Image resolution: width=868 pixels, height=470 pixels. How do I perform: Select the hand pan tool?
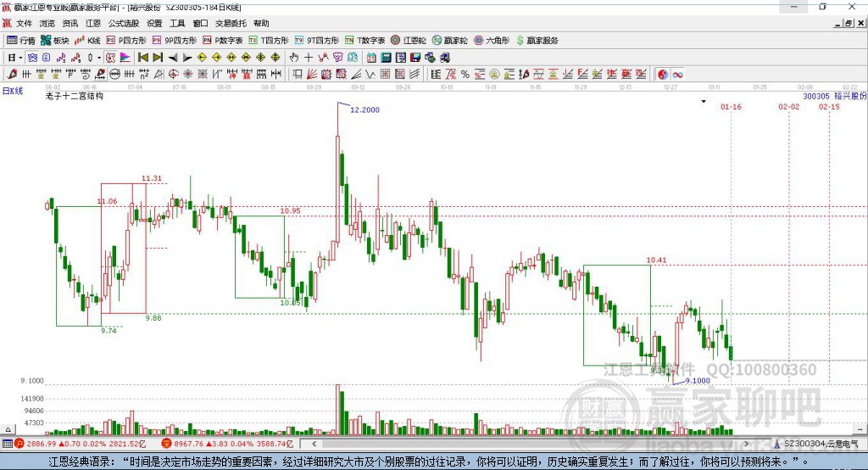click(x=294, y=58)
